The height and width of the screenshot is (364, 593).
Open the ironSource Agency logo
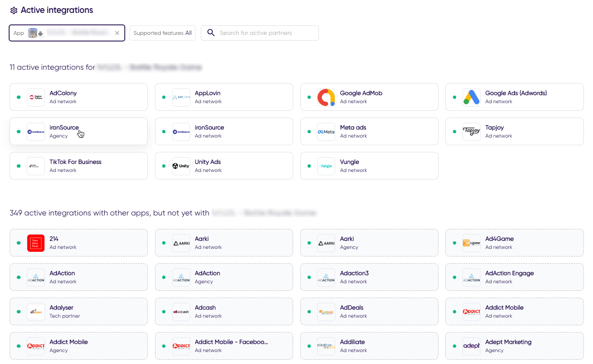(36, 131)
